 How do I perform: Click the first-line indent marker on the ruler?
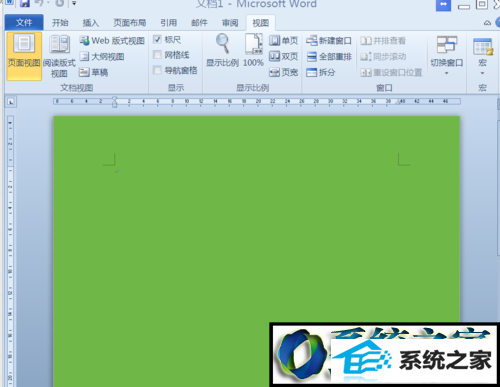pyautogui.click(x=114, y=99)
